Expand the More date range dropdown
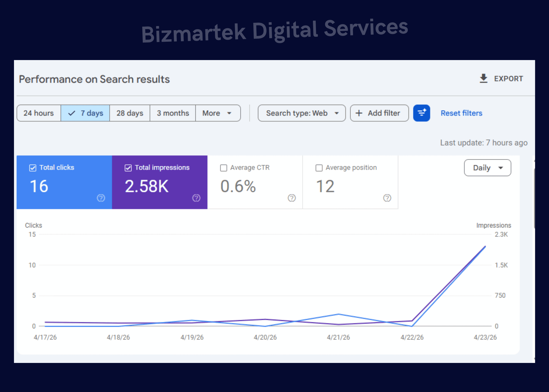Image resolution: width=549 pixels, height=392 pixels. [x=218, y=113]
